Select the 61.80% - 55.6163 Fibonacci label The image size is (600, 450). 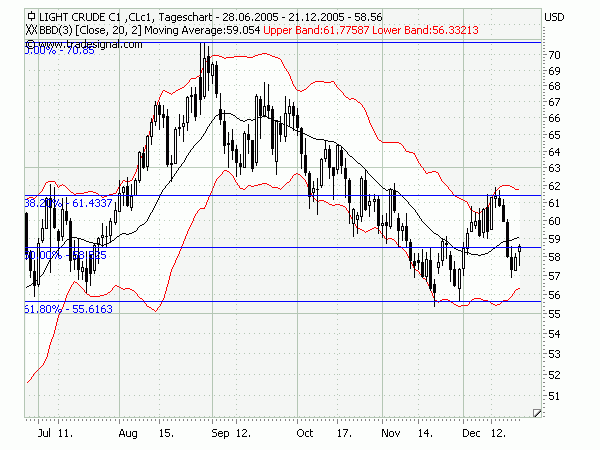coord(69,309)
